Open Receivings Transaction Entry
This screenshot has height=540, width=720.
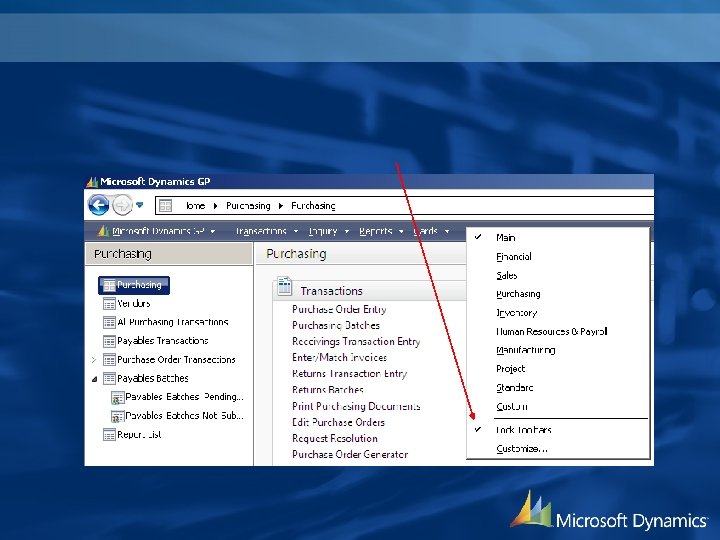point(356,342)
